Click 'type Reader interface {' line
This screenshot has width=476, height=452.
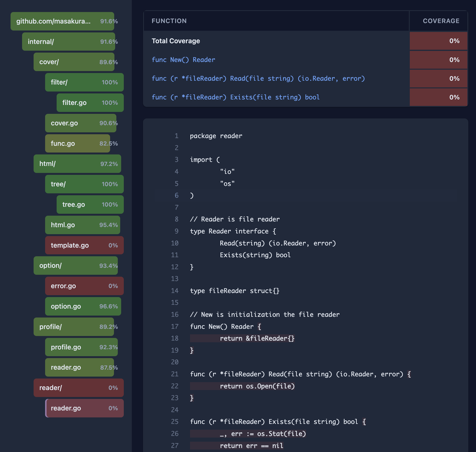[233, 231]
